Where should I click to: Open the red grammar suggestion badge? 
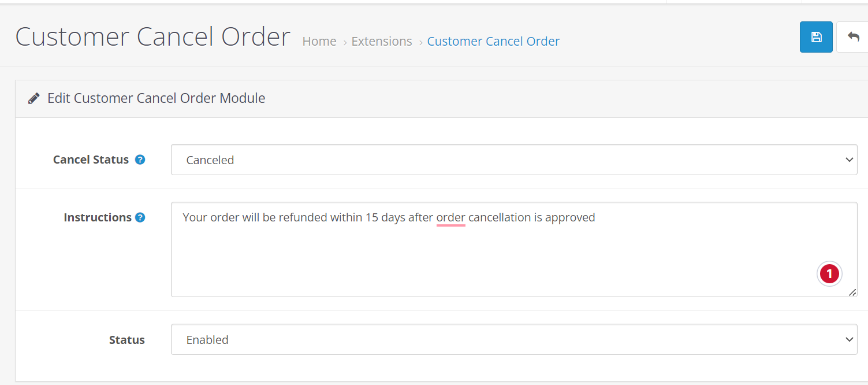(829, 273)
